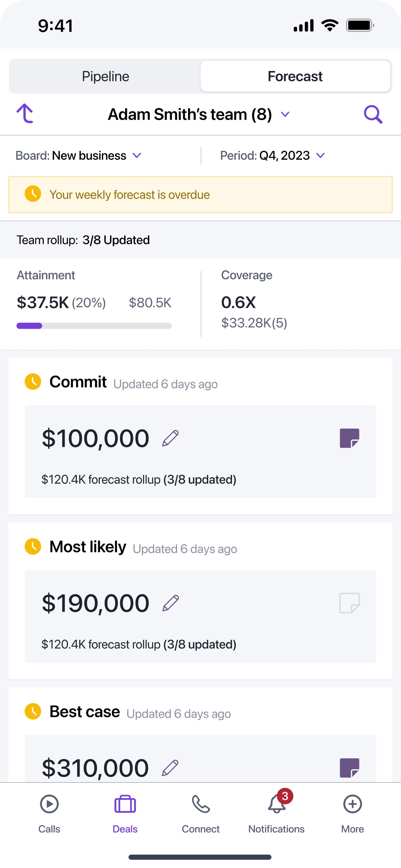Edit the Commit $100,000 amount pencil
The width and height of the screenshot is (401, 868).
pyautogui.click(x=170, y=438)
